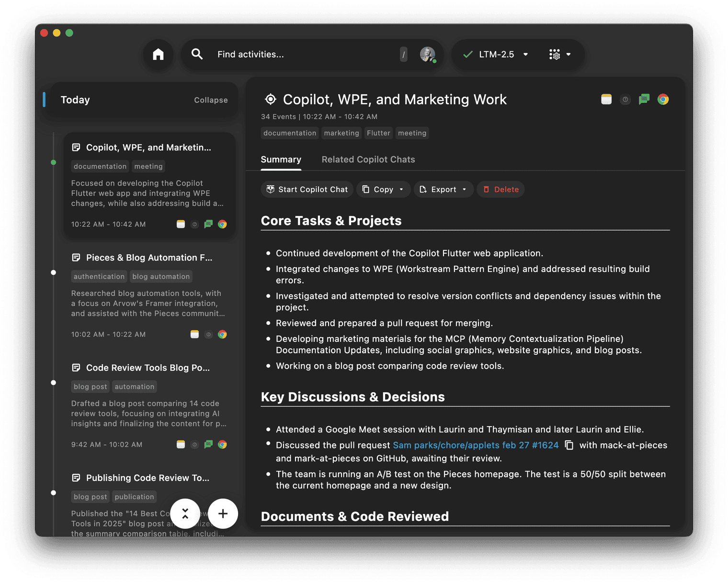728x583 pixels.
Task: Click the marketing tag in summary header
Action: point(341,133)
